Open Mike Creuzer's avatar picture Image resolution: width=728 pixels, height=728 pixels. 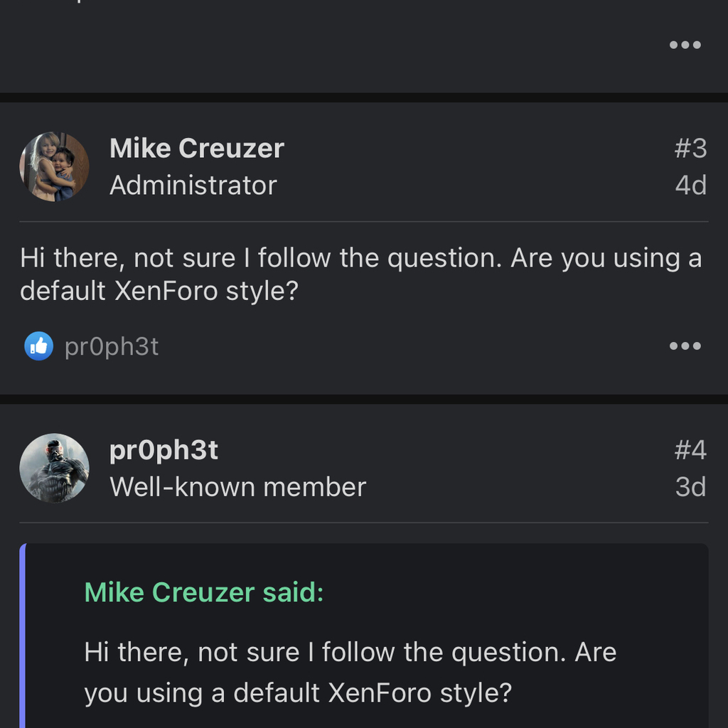pos(54,166)
